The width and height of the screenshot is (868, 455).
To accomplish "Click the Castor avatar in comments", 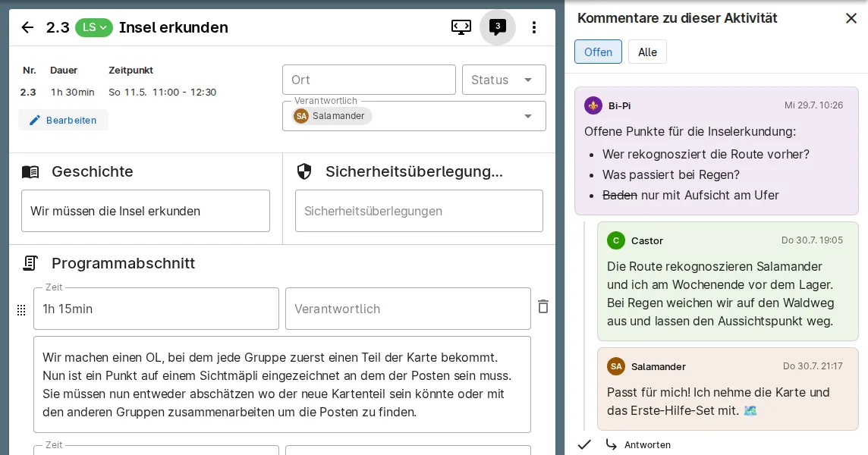I will (x=615, y=240).
